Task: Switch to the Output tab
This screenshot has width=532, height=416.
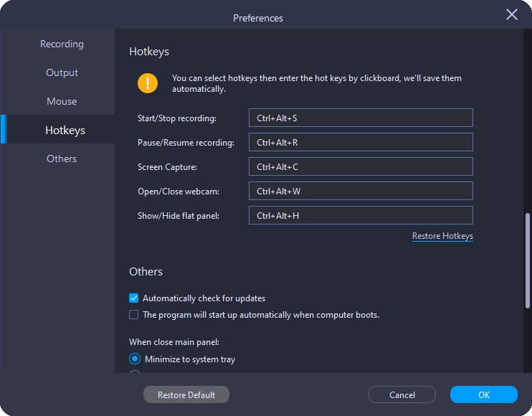Action: click(x=62, y=73)
